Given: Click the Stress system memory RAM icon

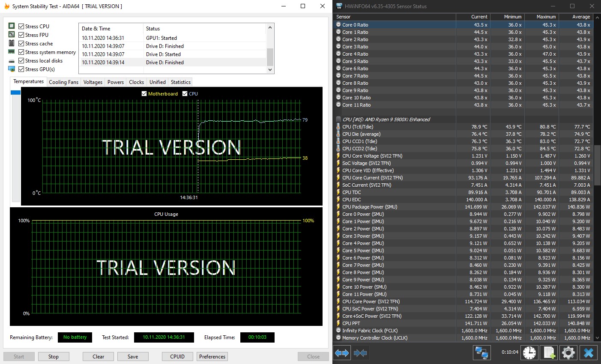Looking at the screenshot, I should coord(12,52).
